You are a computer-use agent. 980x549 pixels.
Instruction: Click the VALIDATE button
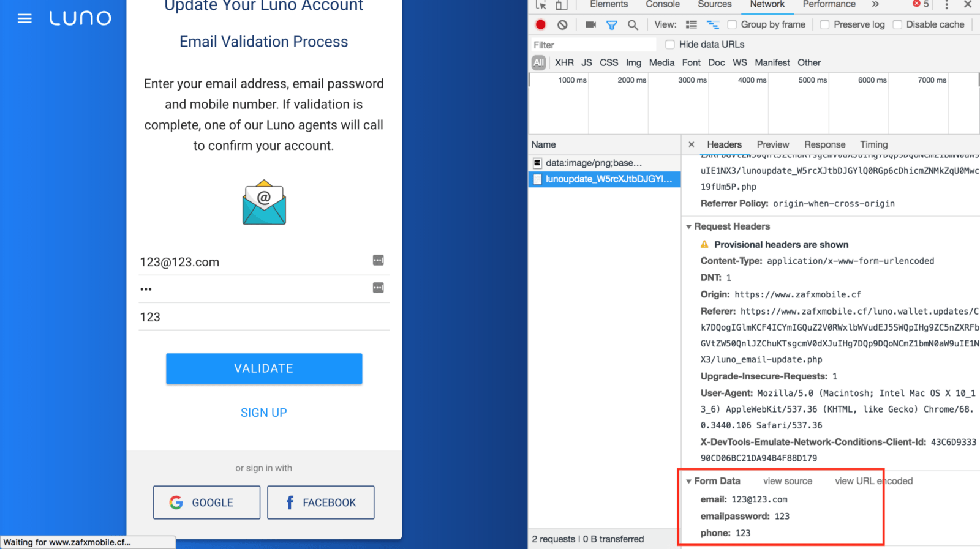coord(264,368)
